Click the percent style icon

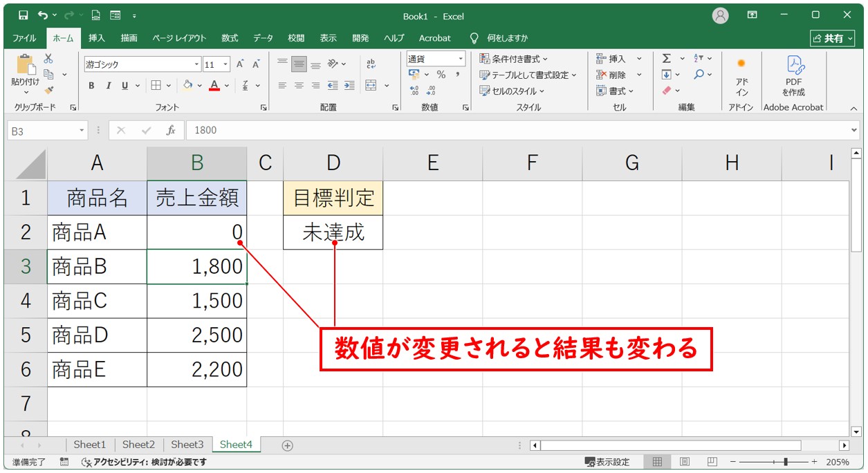pos(441,75)
